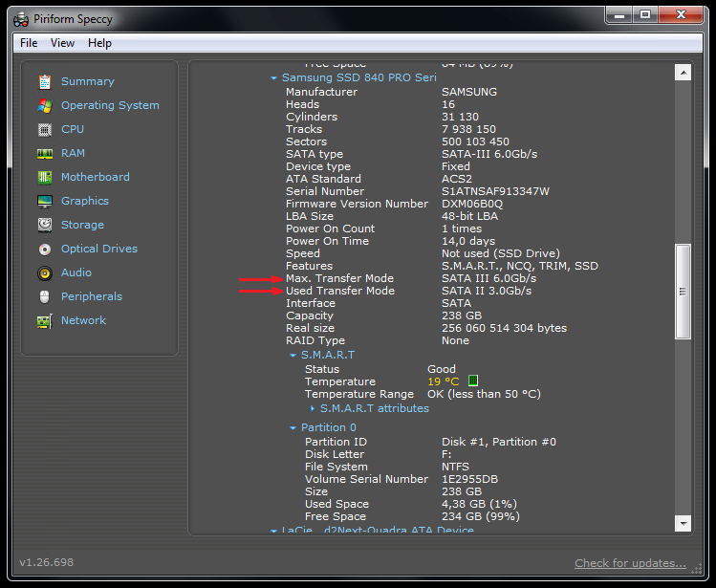
Task: Click the Power On Time 14,0 days value
Action: pos(468,241)
